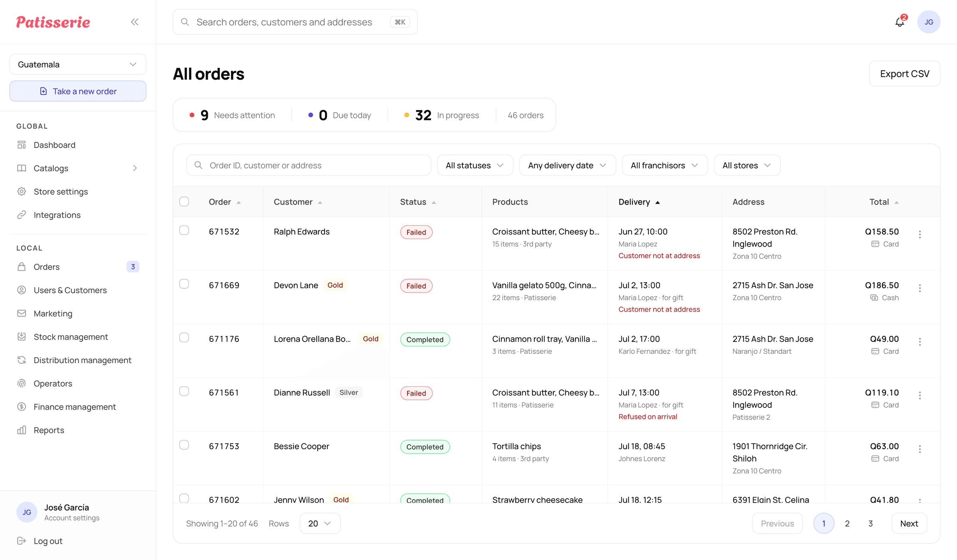This screenshot has width=957, height=560.
Task: Open notifications bell
Action: pos(900,22)
